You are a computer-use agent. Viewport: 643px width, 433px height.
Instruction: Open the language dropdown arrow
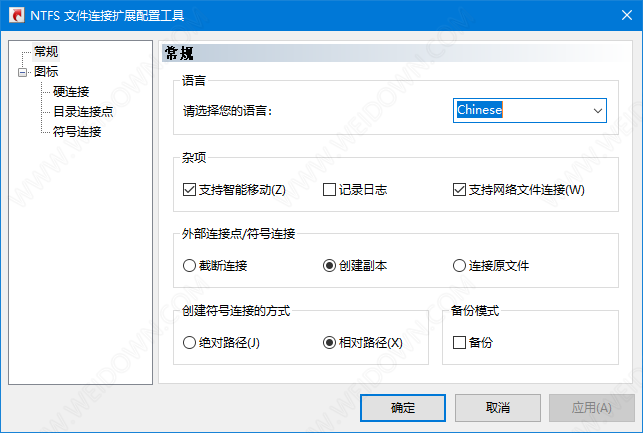coord(598,110)
